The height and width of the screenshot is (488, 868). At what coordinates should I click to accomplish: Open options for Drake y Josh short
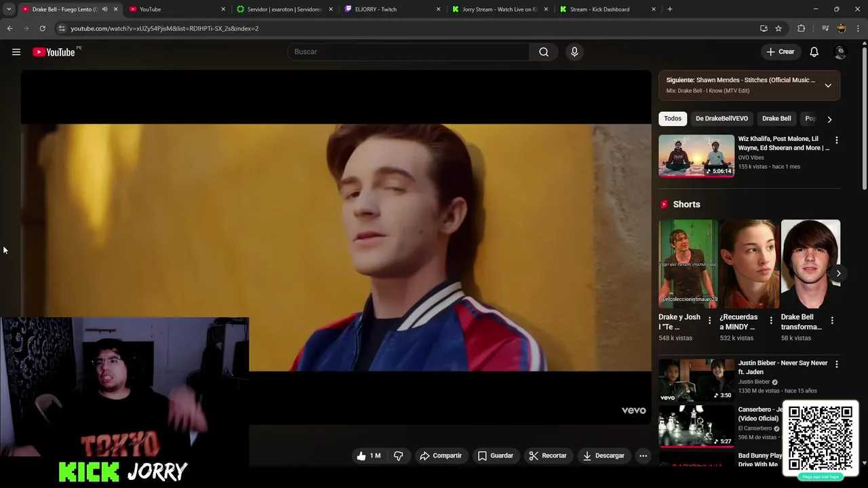point(709,321)
